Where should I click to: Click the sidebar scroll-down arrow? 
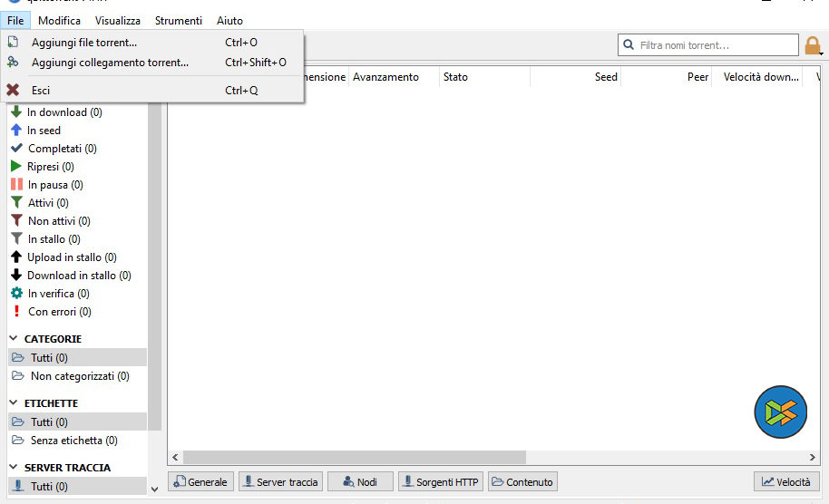coord(154,489)
